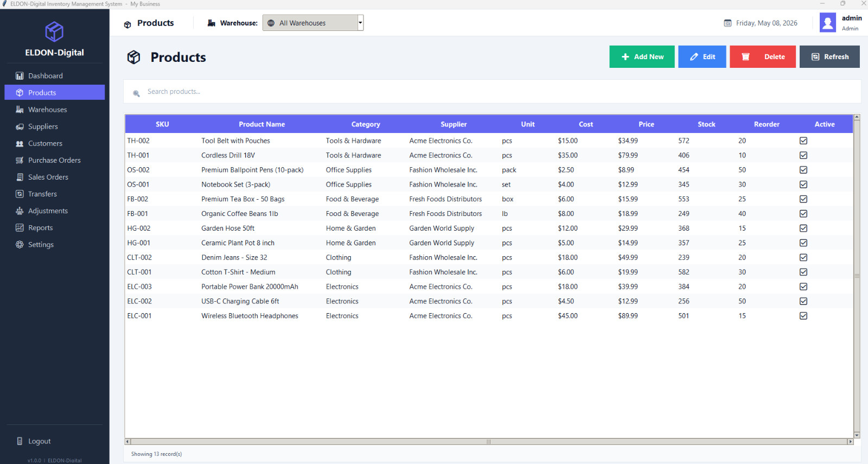The width and height of the screenshot is (868, 464).
Task: Open the Sales Orders section
Action: pos(54,177)
